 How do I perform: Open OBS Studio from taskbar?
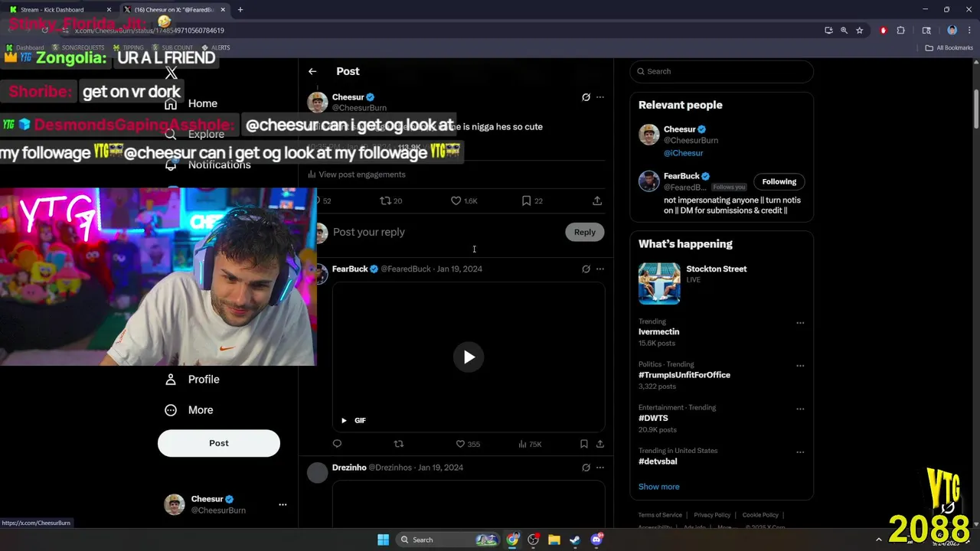click(x=533, y=540)
